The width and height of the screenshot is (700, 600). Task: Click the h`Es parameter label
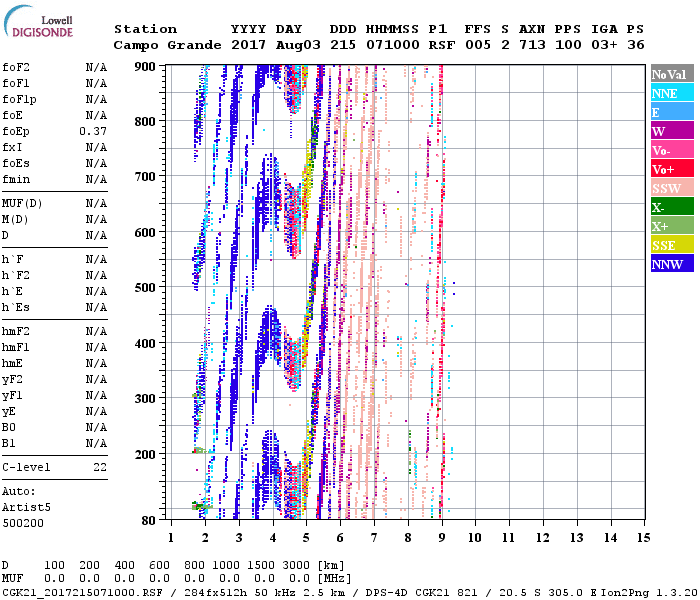click(16, 308)
